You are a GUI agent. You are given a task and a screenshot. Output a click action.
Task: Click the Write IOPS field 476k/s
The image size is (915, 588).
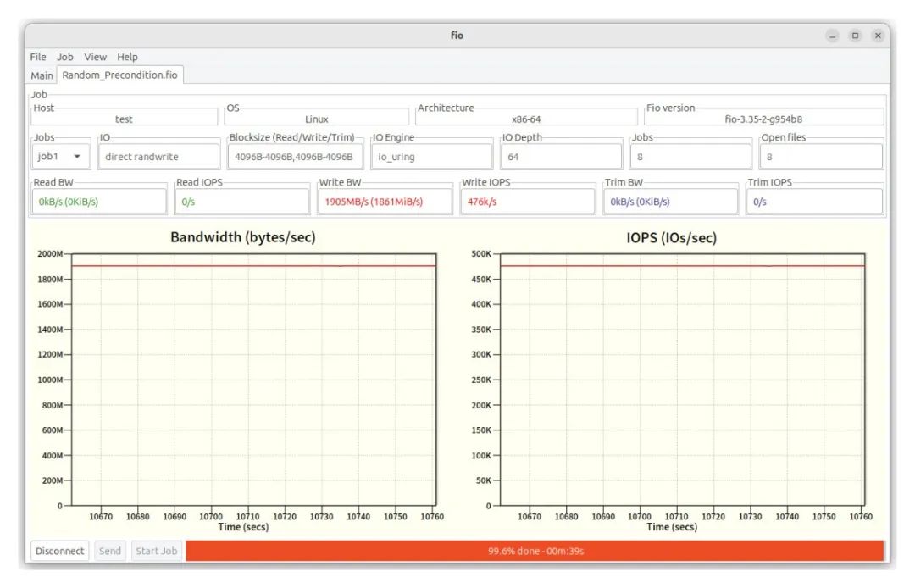point(528,202)
